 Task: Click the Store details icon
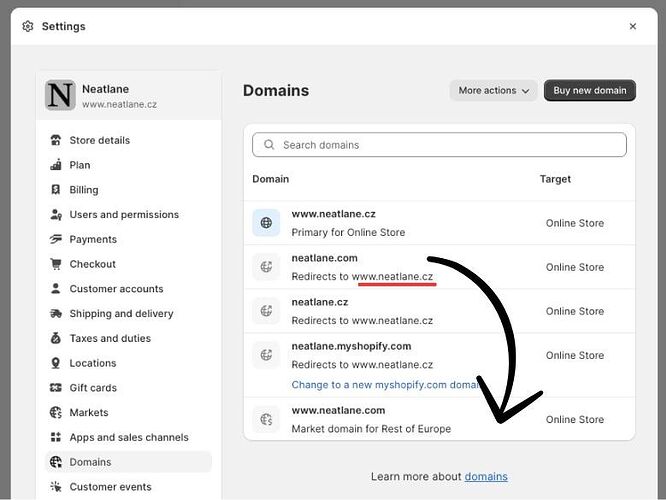(x=56, y=140)
